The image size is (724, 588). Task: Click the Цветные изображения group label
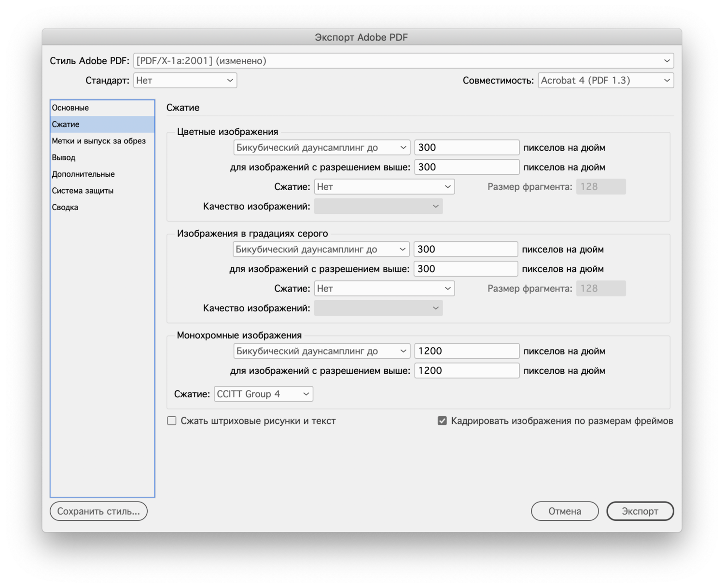coord(227,132)
